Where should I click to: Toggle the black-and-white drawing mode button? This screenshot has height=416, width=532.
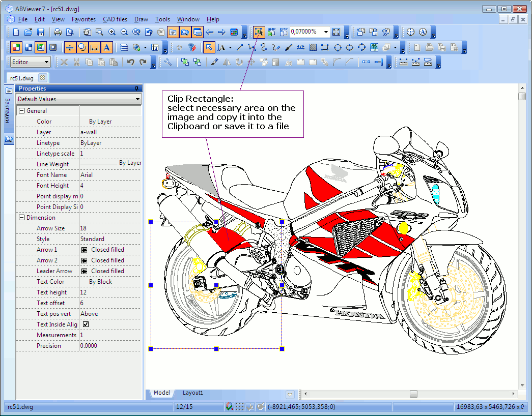click(29, 47)
